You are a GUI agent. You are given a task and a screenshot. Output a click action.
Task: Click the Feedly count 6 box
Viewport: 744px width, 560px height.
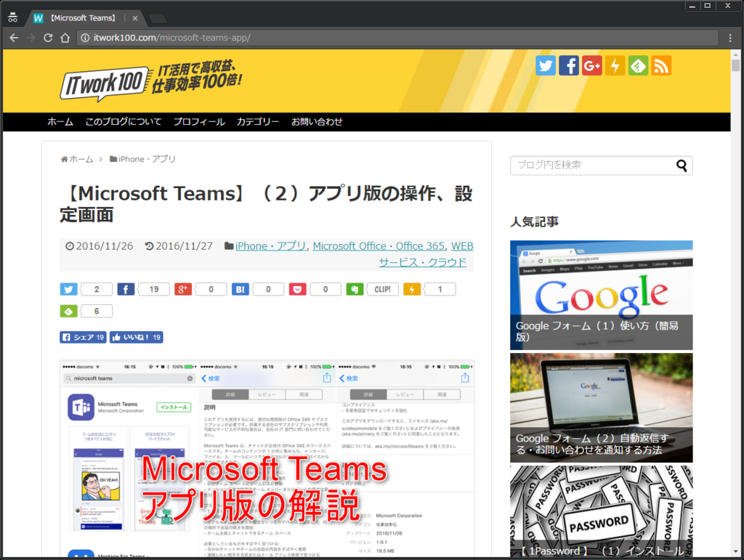(x=97, y=311)
